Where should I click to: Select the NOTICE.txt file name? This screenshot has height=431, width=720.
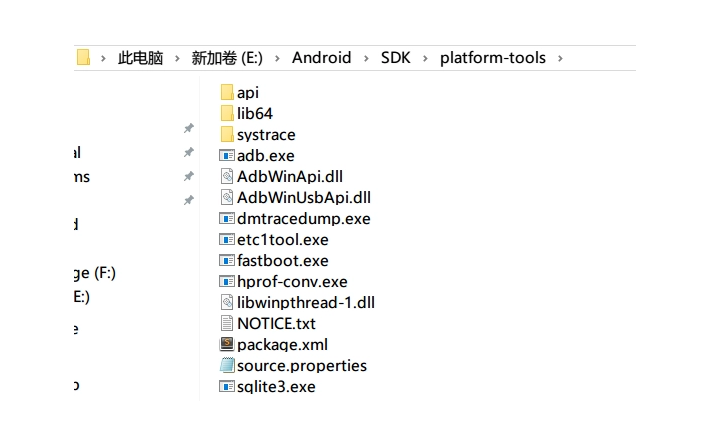[276, 324]
